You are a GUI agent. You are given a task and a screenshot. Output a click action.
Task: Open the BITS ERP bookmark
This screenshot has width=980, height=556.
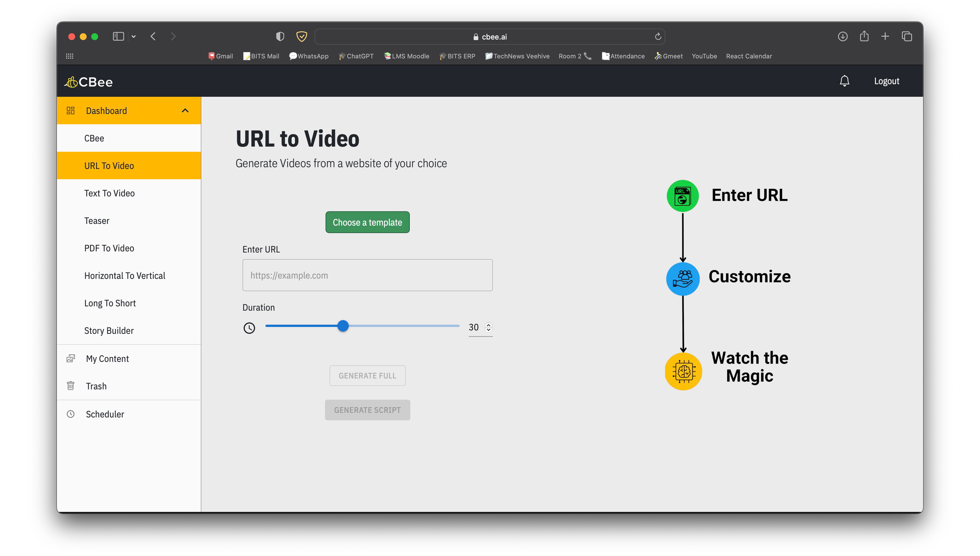point(457,56)
